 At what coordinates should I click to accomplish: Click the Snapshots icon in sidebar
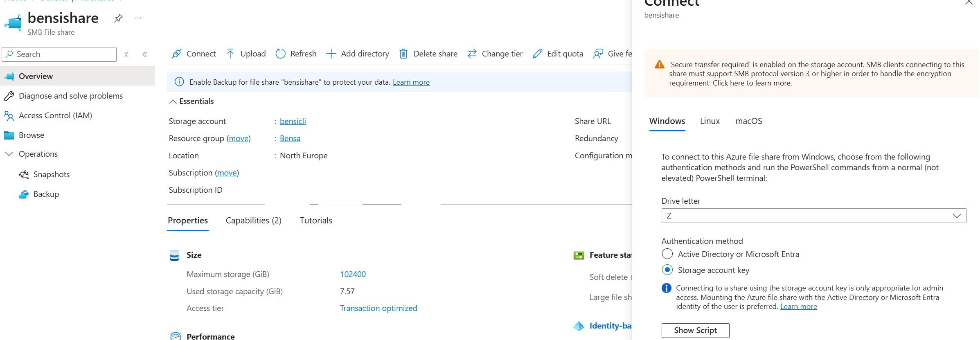(24, 175)
